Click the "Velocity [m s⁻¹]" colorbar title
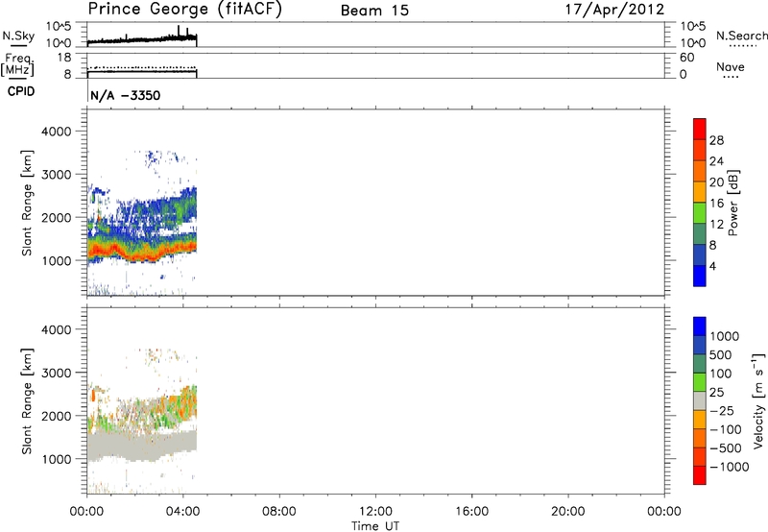Image resolution: width=768 pixels, height=532 pixels. pyautogui.click(x=758, y=400)
